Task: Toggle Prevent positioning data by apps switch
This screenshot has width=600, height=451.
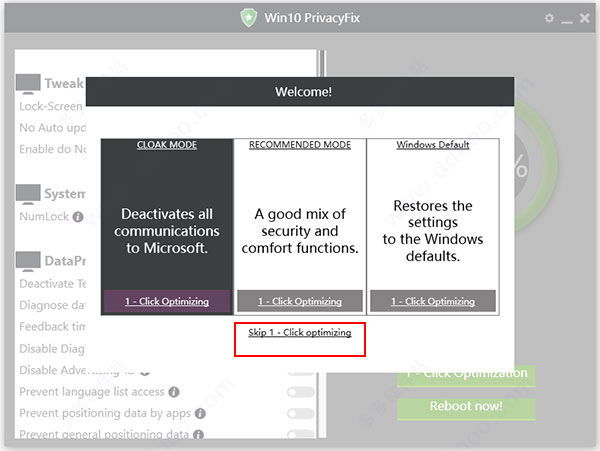Action: [301, 414]
